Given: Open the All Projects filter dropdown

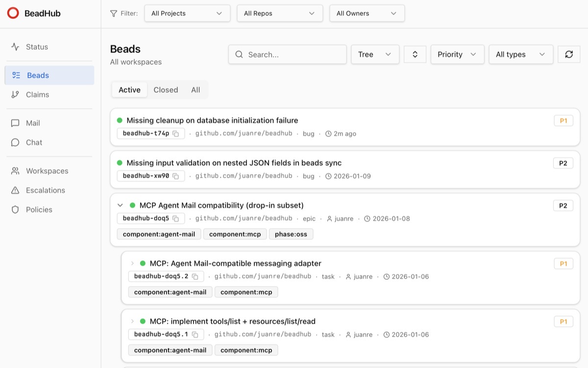Looking at the screenshot, I should (187, 13).
